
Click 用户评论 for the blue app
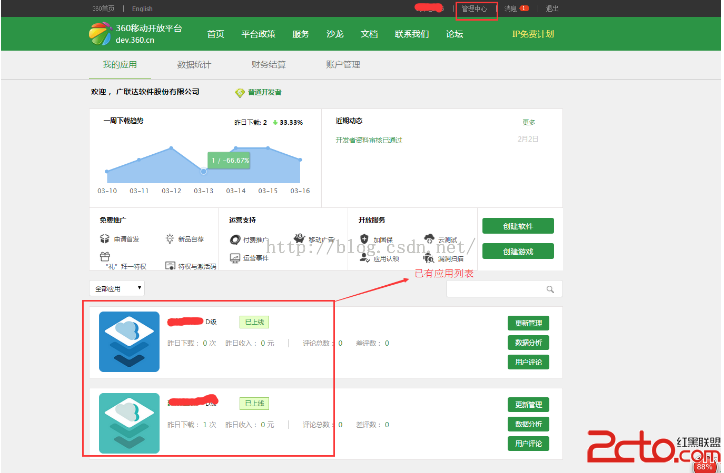coord(529,362)
